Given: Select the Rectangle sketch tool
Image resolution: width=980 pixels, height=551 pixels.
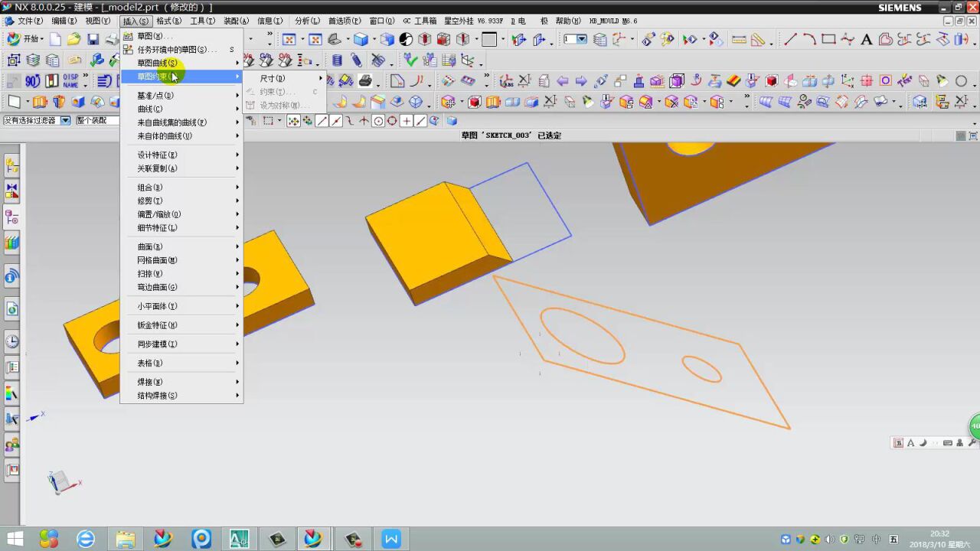Looking at the screenshot, I should pos(828,39).
